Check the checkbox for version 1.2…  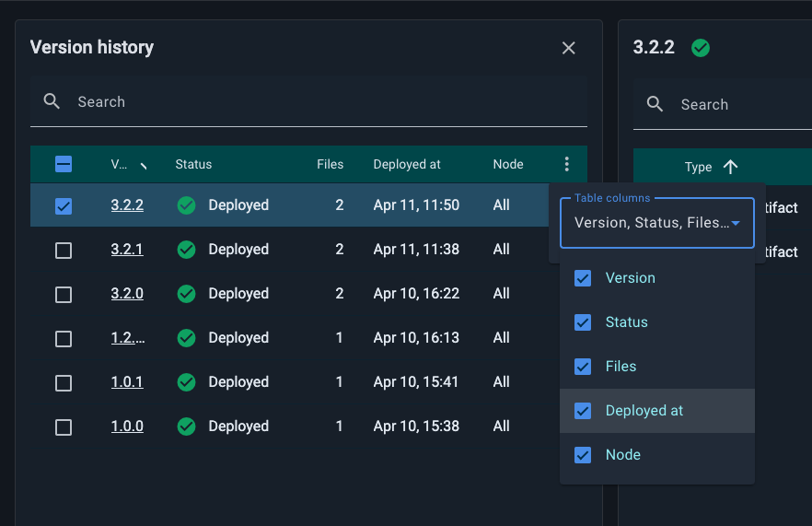pyautogui.click(x=64, y=339)
